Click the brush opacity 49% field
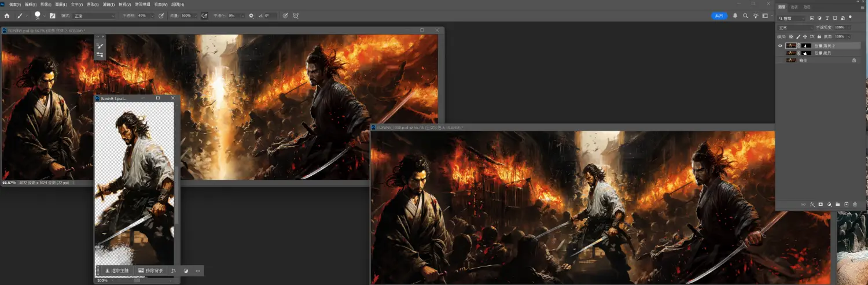This screenshot has width=868, height=285. click(142, 16)
